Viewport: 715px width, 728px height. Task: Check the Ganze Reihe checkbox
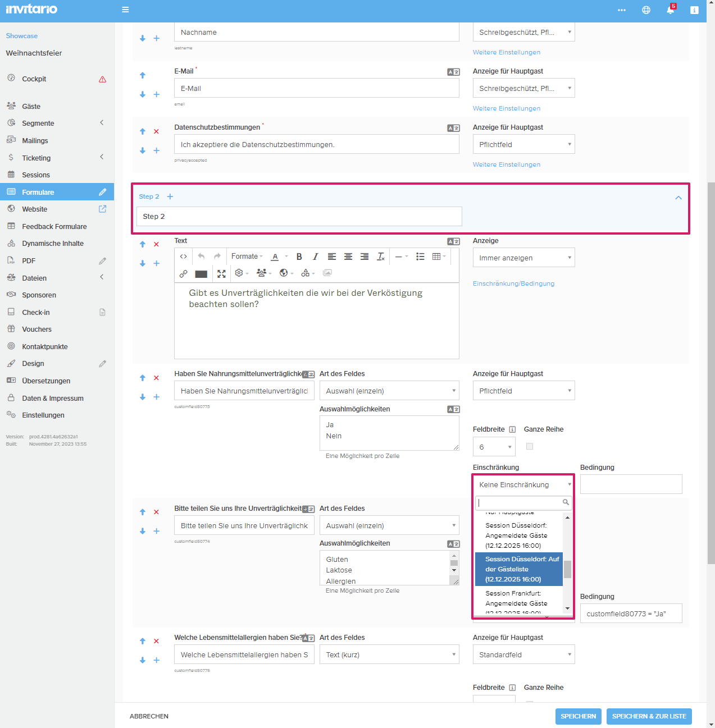coord(530,447)
